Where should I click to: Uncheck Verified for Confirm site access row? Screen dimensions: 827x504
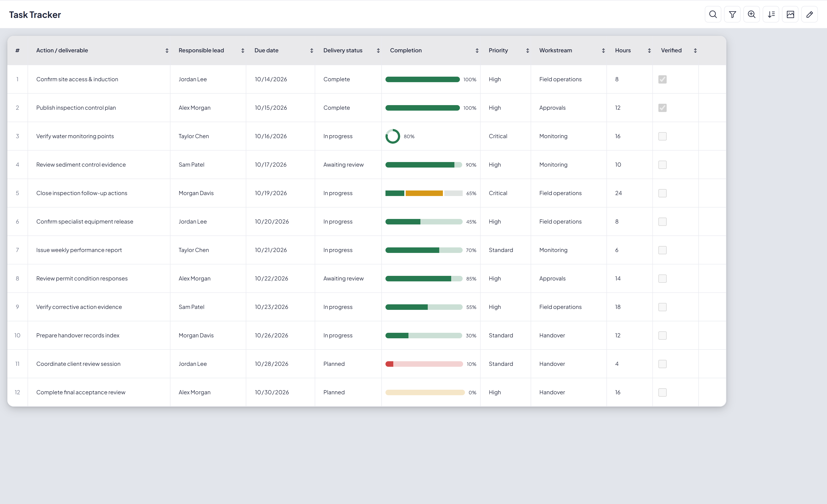(663, 79)
